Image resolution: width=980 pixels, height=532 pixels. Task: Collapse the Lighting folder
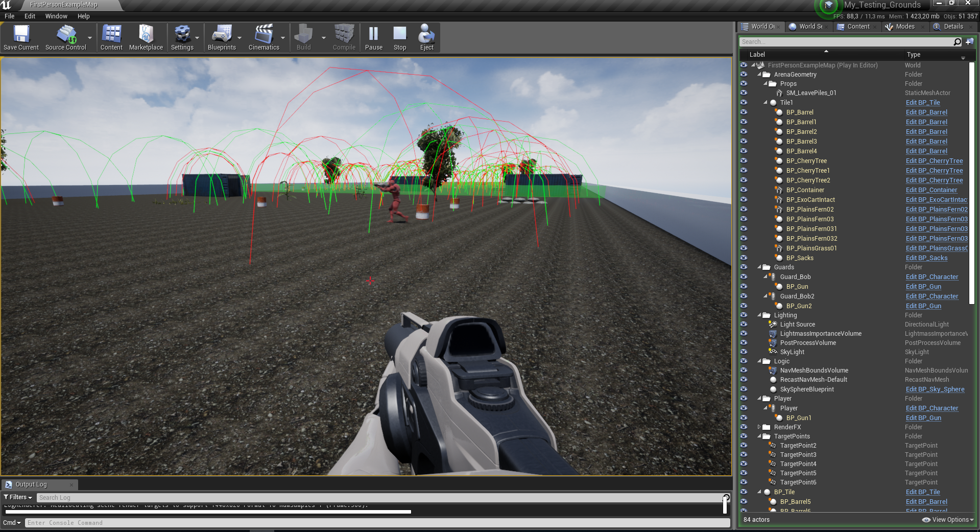click(x=759, y=315)
